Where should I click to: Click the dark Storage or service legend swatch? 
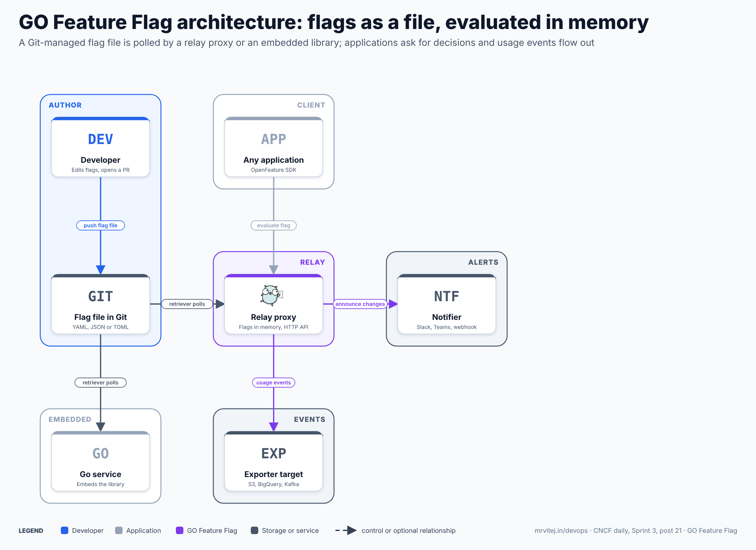coord(254,530)
